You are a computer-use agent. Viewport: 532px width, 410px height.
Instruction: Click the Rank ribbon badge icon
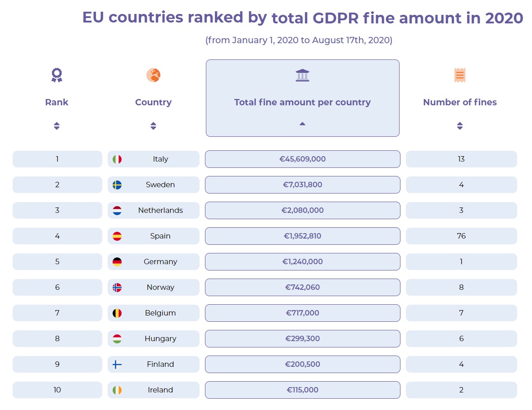point(57,75)
